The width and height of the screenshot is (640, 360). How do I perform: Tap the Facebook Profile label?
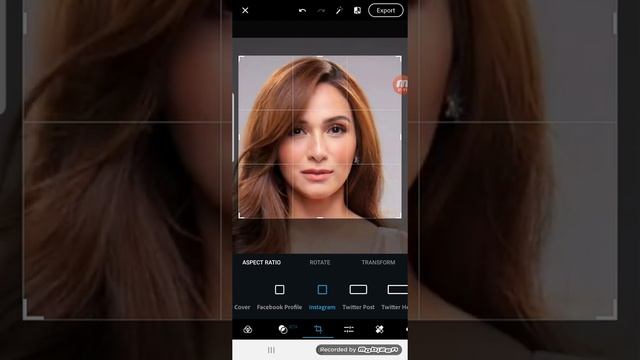(x=280, y=307)
